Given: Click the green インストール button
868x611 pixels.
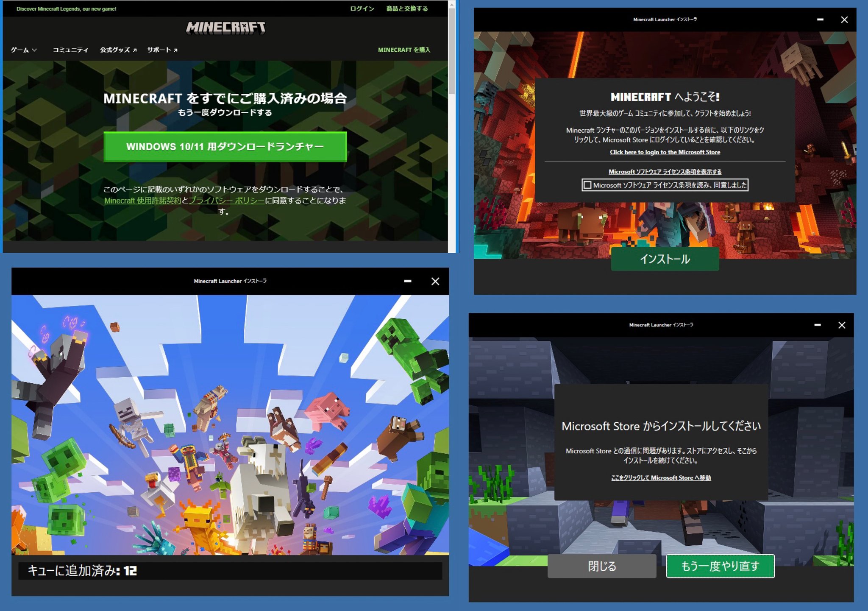Looking at the screenshot, I should [x=665, y=259].
